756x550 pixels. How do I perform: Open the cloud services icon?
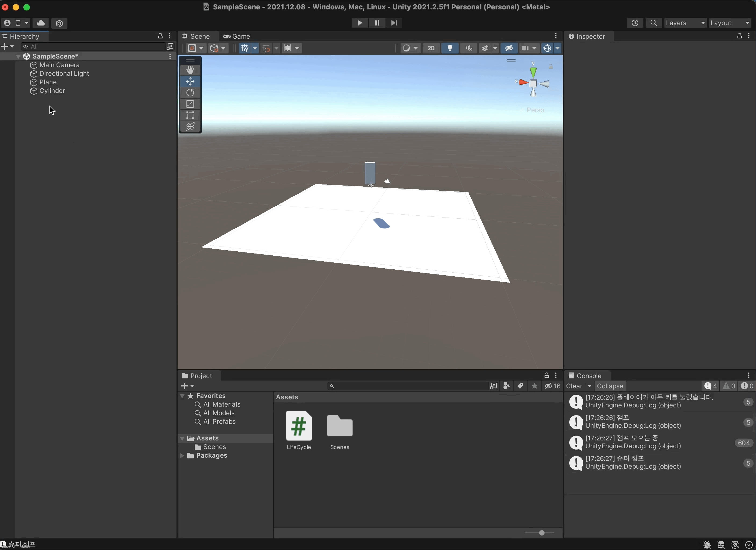41,23
